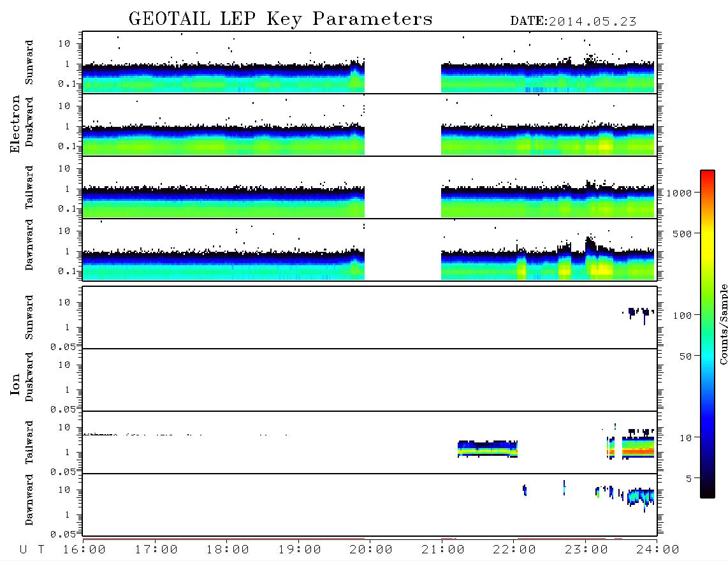Click the Electron "Tailward" axis label
The image size is (728, 561).
coord(29,187)
